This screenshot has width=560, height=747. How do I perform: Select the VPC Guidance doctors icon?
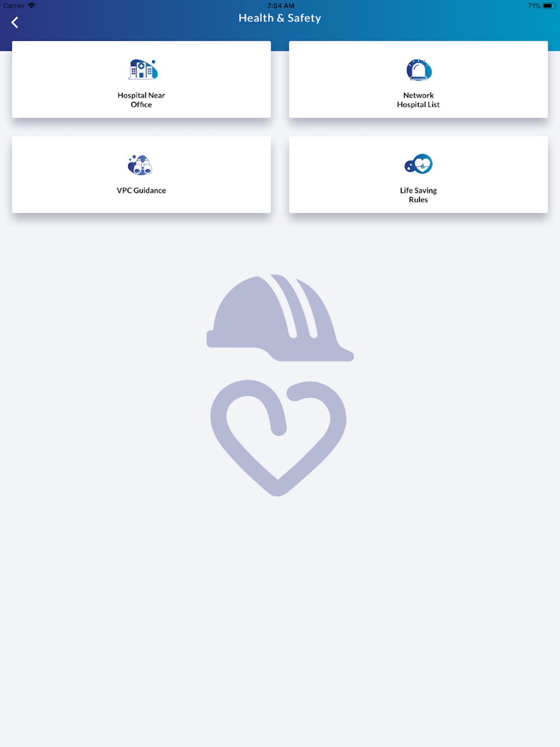coord(140,165)
